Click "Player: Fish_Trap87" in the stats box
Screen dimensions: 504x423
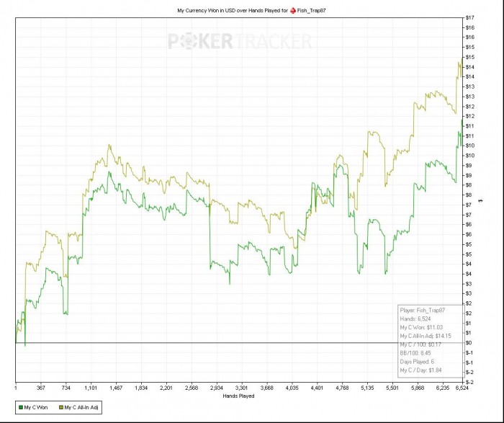(423, 311)
